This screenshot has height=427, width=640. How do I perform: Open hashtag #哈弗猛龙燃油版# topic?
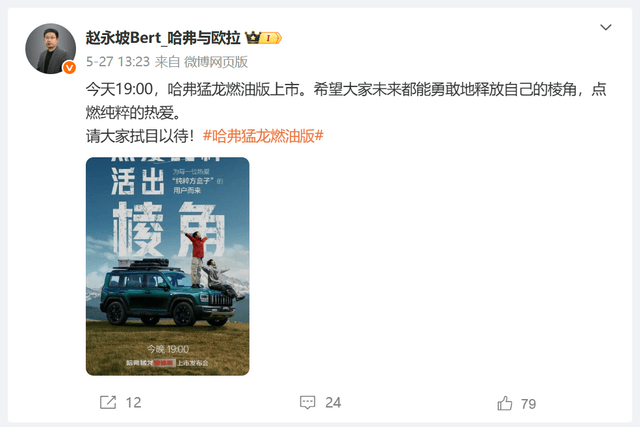click(x=263, y=136)
